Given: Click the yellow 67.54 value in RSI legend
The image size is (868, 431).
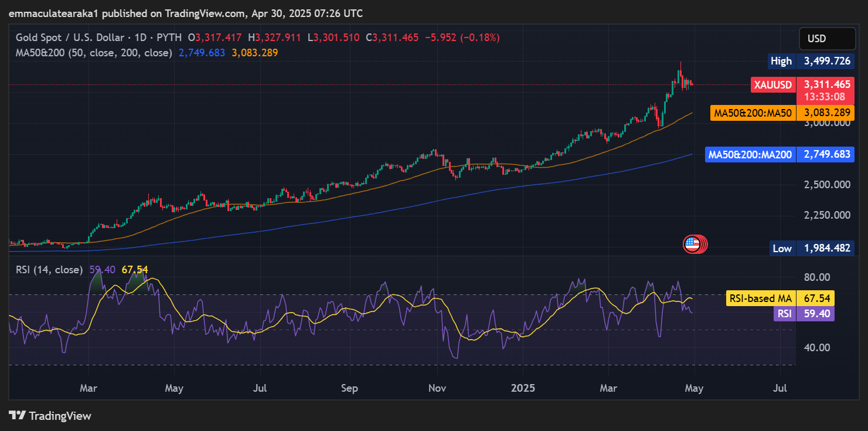Looking at the screenshot, I should click(x=134, y=270).
